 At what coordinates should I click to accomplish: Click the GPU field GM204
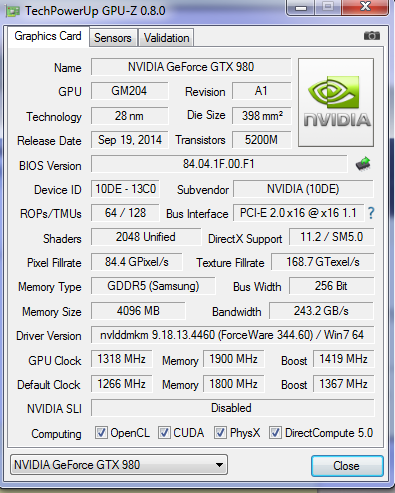[129, 91]
